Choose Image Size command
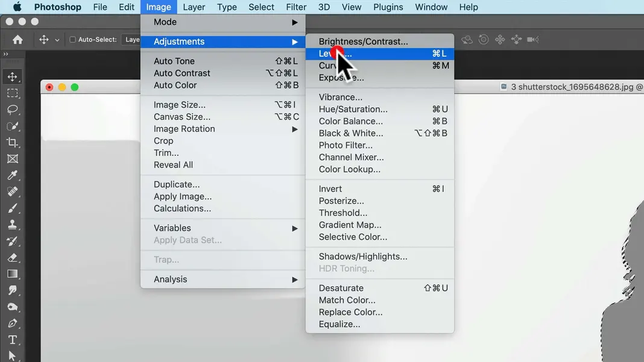The height and width of the screenshot is (362, 644). point(223,105)
